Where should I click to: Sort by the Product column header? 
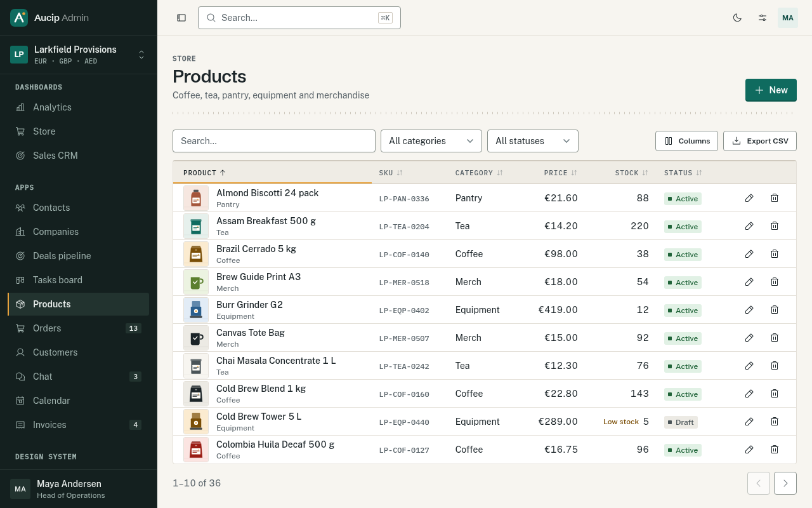(204, 173)
